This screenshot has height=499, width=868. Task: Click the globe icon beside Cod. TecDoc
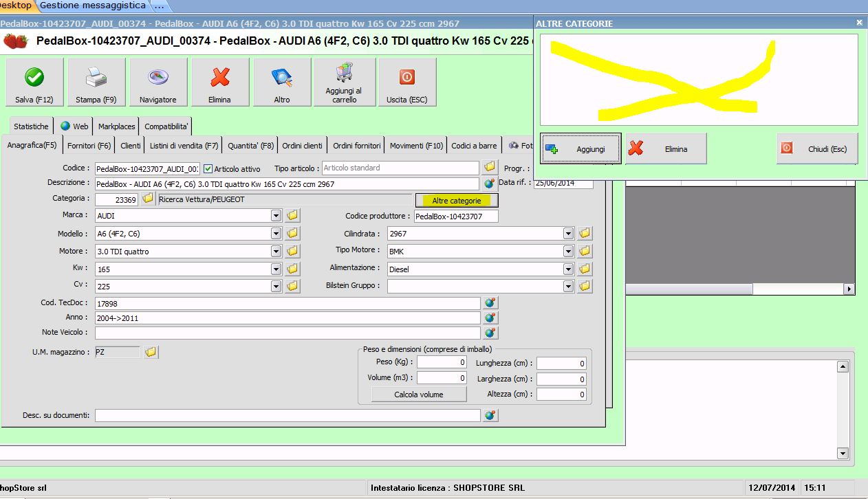tap(490, 302)
